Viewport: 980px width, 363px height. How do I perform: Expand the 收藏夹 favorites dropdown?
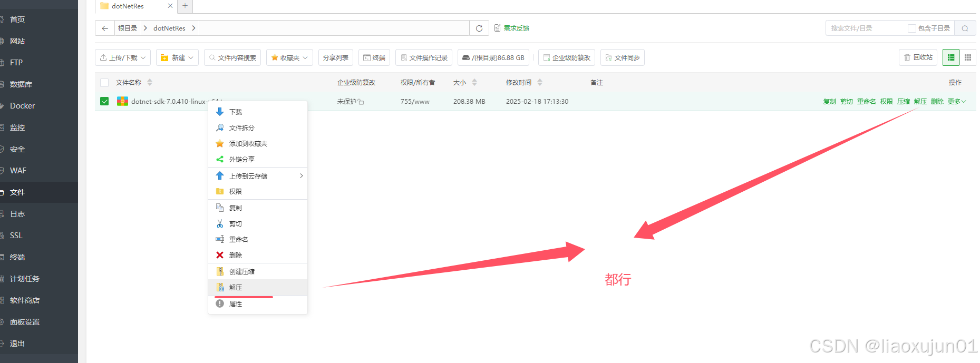coord(289,57)
